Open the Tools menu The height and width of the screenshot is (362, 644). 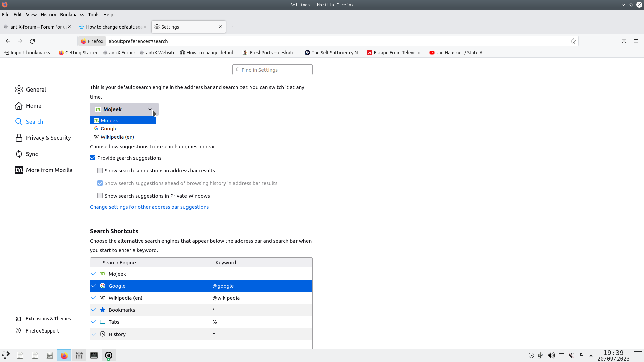click(94, 15)
